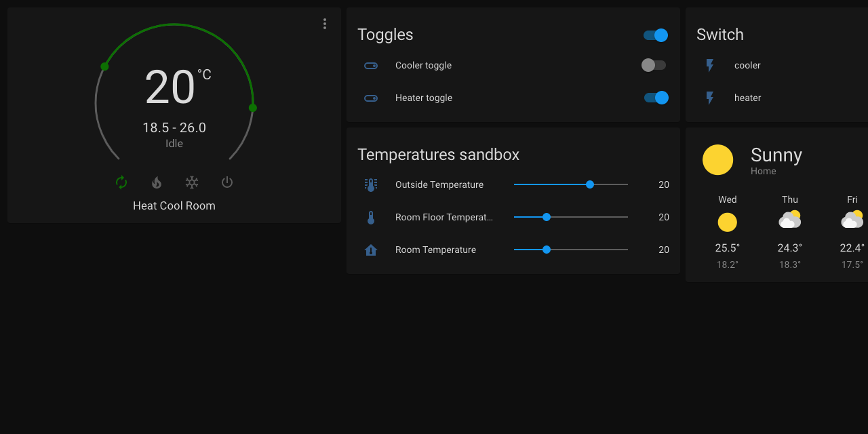The height and width of the screenshot is (434, 868).
Task: Enable the Cooler toggle switch
Action: click(x=654, y=65)
